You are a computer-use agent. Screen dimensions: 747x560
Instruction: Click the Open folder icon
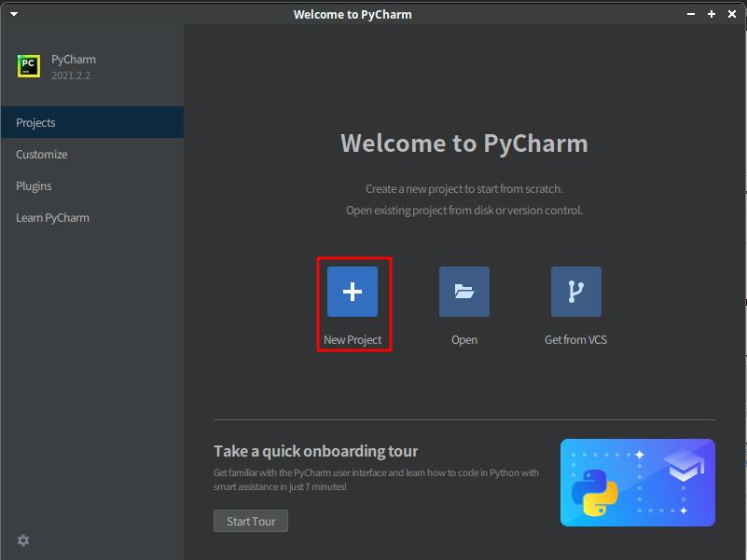pos(464,292)
